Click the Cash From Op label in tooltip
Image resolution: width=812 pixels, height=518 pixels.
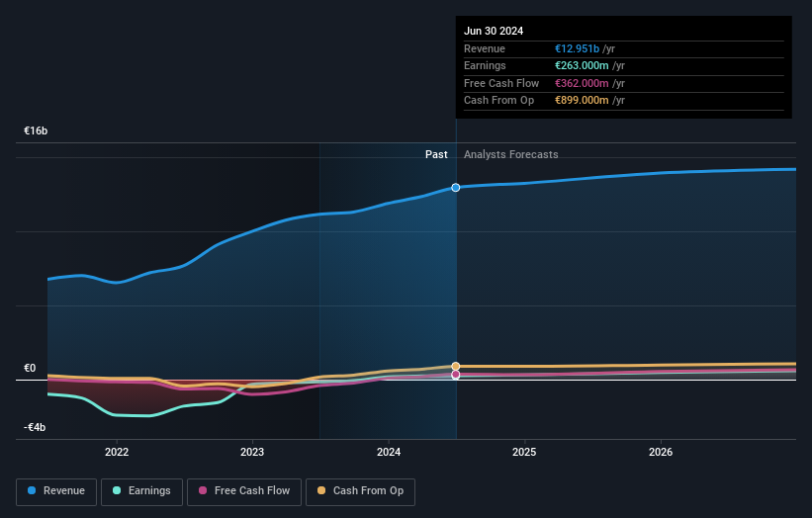(x=498, y=101)
